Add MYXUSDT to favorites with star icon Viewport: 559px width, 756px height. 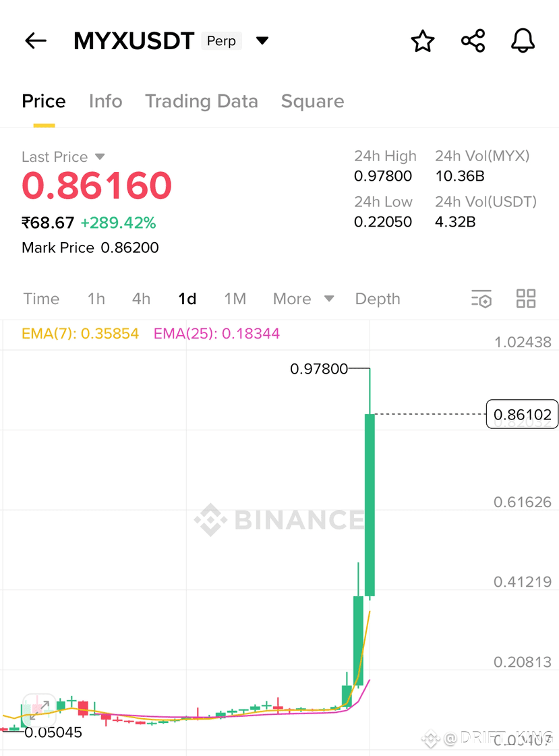pyautogui.click(x=423, y=40)
